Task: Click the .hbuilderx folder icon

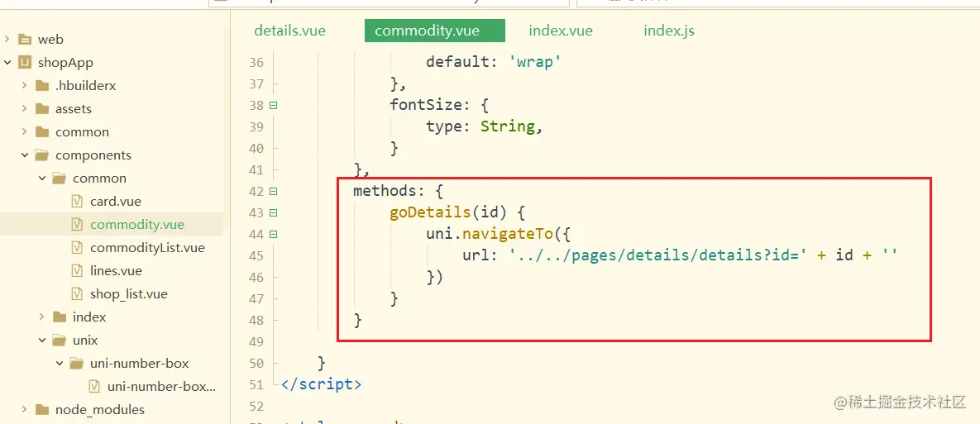Action: pos(42,86)
